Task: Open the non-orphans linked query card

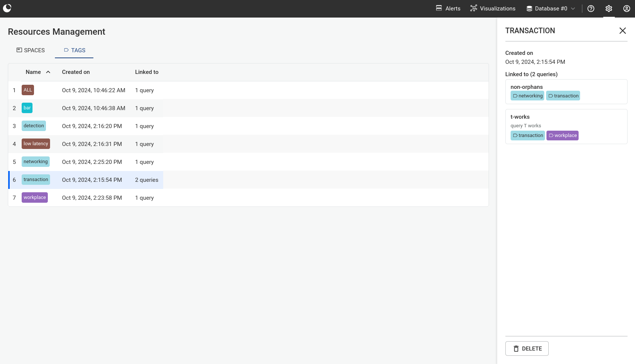Action: [x=566, y=91]
